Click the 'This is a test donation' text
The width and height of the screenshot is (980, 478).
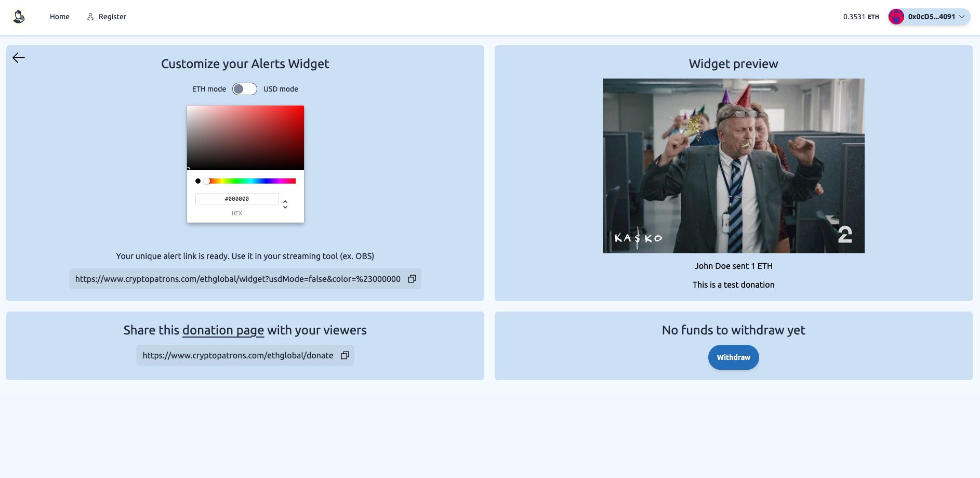pyautogui.click(x=734, y=285)
